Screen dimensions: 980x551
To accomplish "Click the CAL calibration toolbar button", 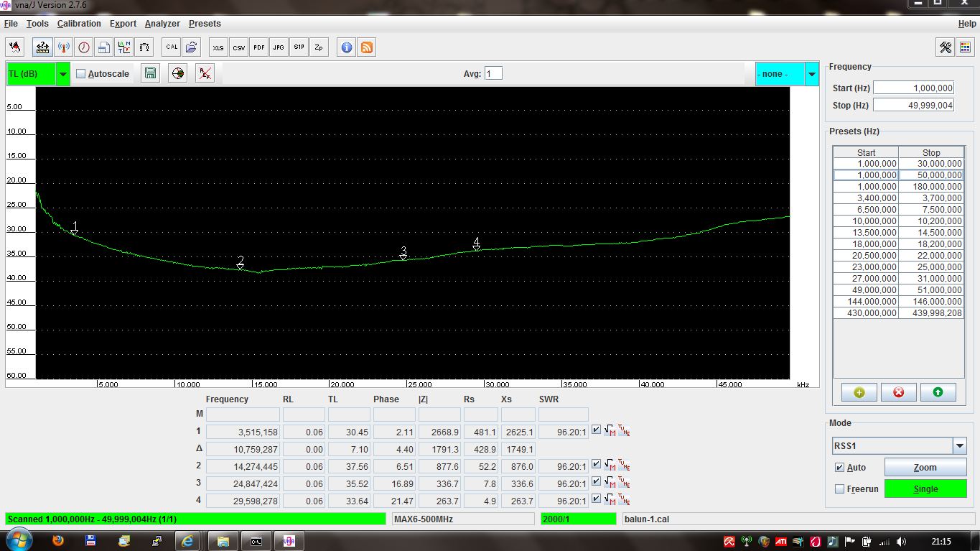I will 171,47.
